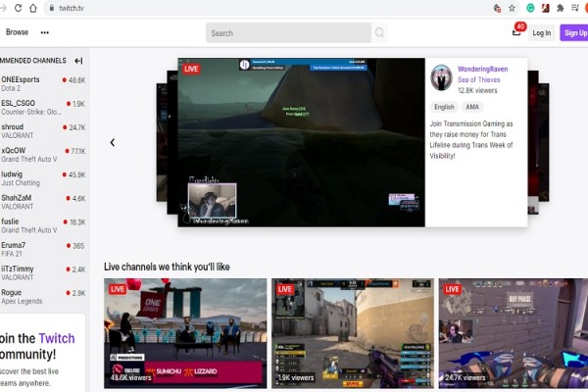Open ludwig channel in sidebar
588x392 pixels.
(43, 178)
